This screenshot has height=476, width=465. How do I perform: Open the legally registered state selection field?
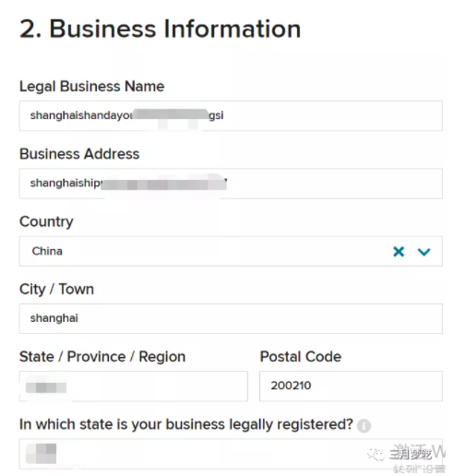point(231,454)
